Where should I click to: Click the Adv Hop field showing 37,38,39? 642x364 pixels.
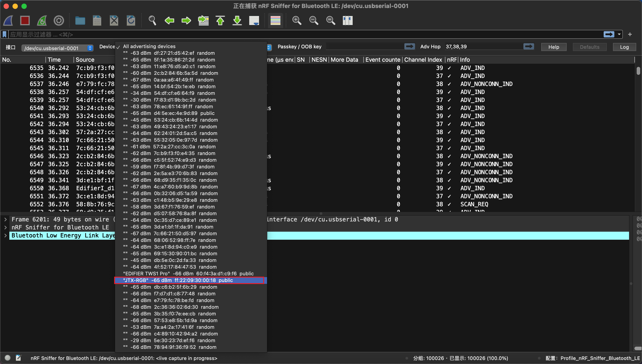click(484, 47)
